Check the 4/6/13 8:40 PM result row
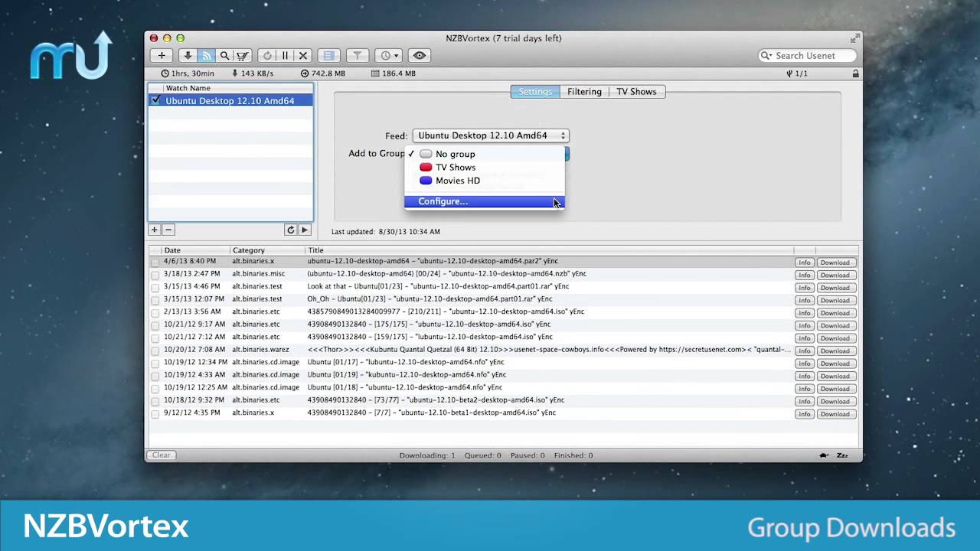Screen dimensions: 980x551 click(155, 262)
